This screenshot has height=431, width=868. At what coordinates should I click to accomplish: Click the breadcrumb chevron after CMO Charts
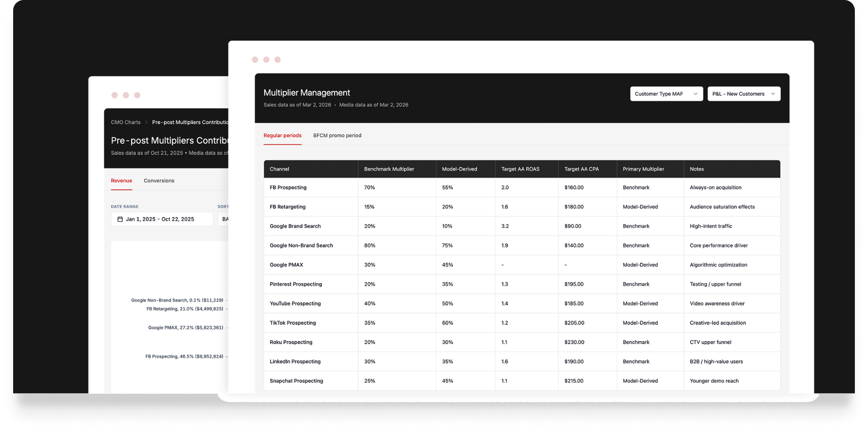point(146,122)
